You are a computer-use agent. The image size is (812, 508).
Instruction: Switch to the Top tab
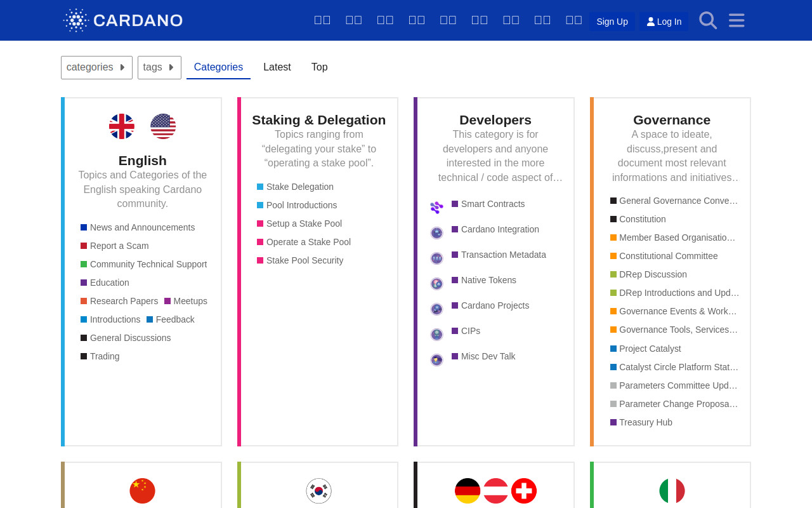tap(320, 67)
